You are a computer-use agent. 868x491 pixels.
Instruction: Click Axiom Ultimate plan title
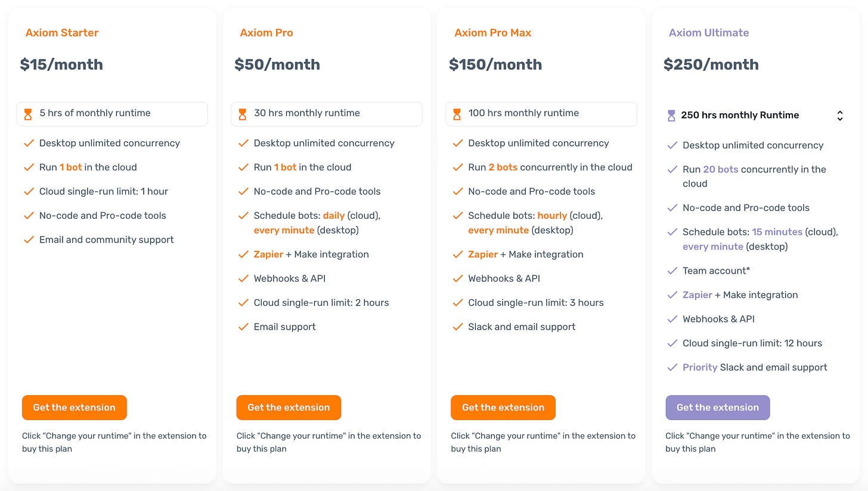[x=709, y=33]
